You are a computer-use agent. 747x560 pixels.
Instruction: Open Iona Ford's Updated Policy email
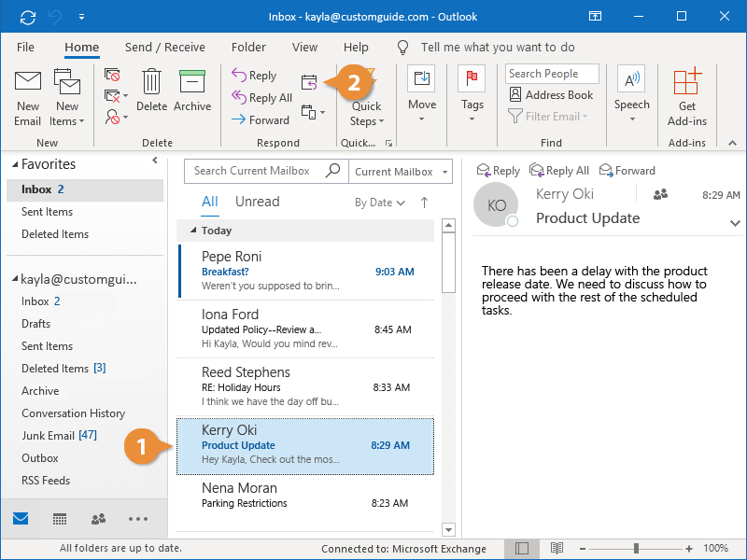(306, 329)
